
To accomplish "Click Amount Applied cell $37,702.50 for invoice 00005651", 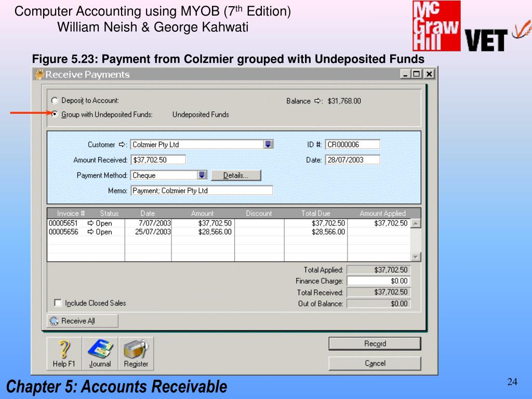I will point(391,223).
